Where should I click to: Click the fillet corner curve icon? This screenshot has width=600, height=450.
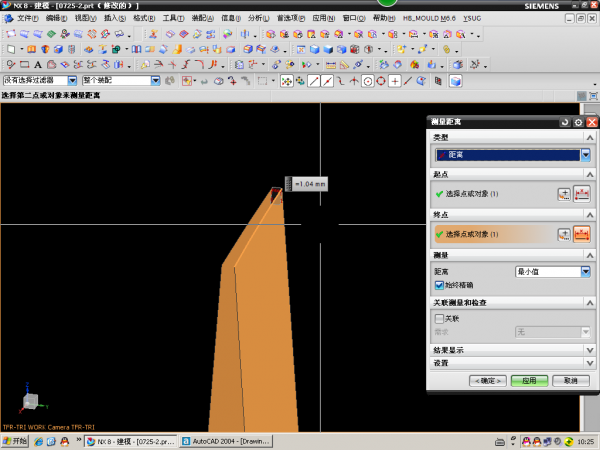199,65
